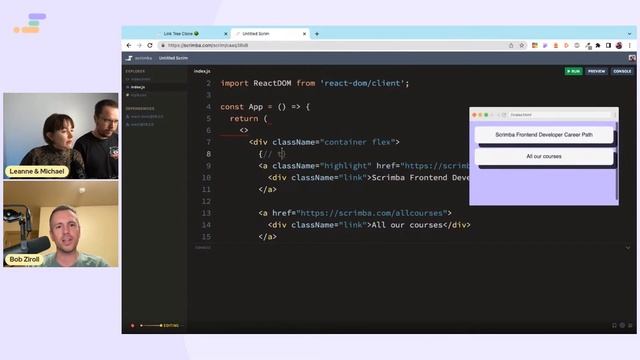Image resolution: width=640 pixels, height=360 pixels.
Task: Click the share icon in the address bar
Action: pos(511,45)
